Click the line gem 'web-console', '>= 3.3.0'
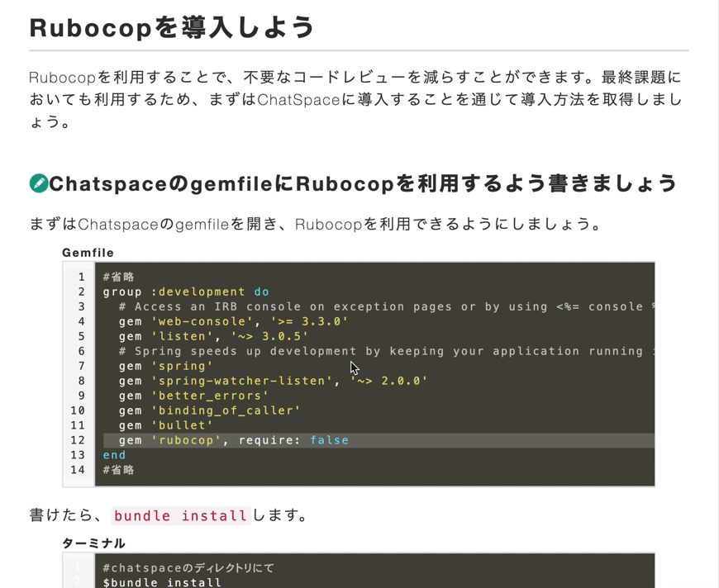 pos(233,321)
